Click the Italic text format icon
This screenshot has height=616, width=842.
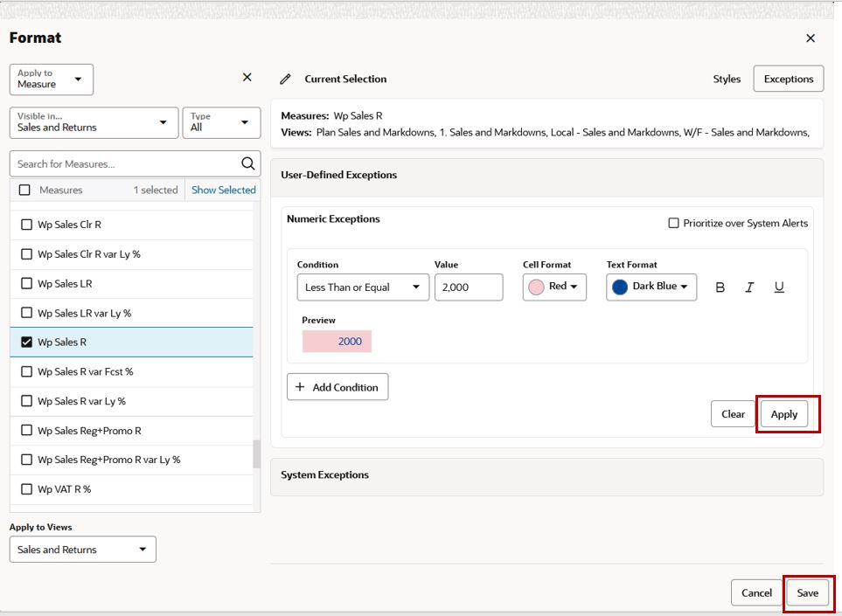[x=749, y=287]
